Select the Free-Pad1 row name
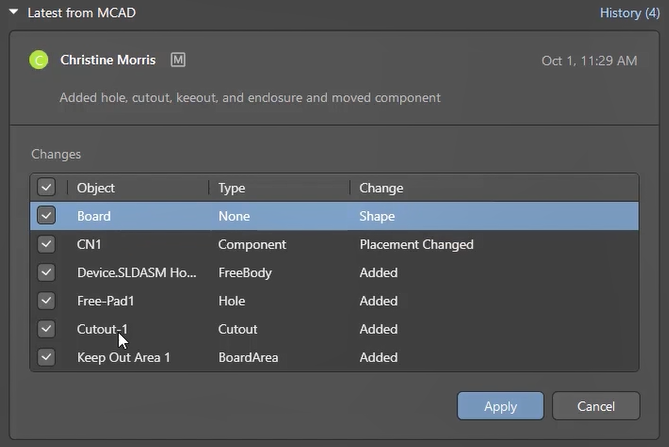Image resolution: width=669 pixels, height=447 pixels. pyautogui.click(x=104, y=300)
